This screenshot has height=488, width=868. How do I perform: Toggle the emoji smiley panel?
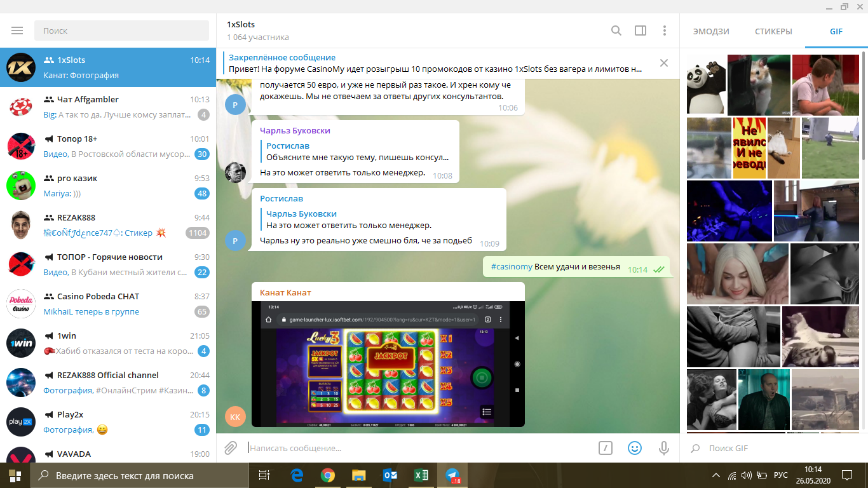(x=634, y=448)
